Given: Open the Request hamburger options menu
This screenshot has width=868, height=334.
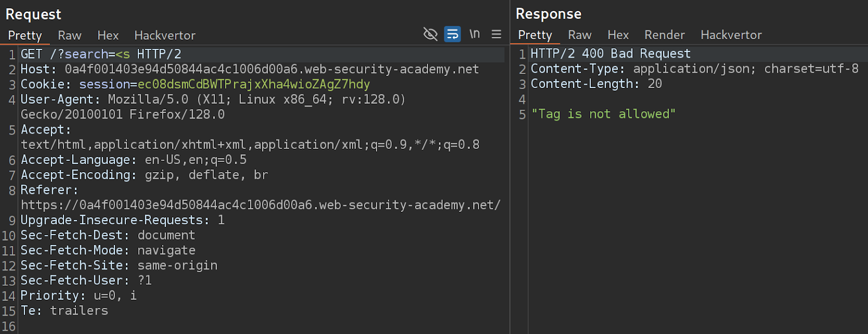Looking at the screenshot, I should (x=496, y=34).
